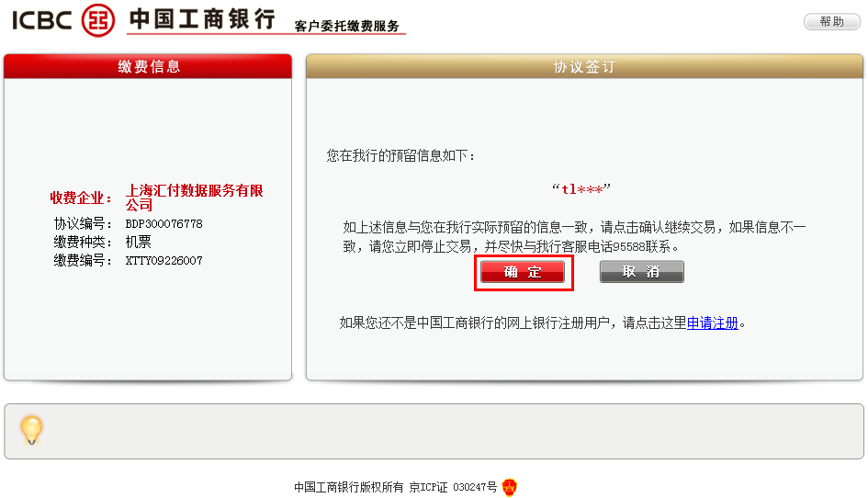Click the 协议编号 label

pos(83,224)
